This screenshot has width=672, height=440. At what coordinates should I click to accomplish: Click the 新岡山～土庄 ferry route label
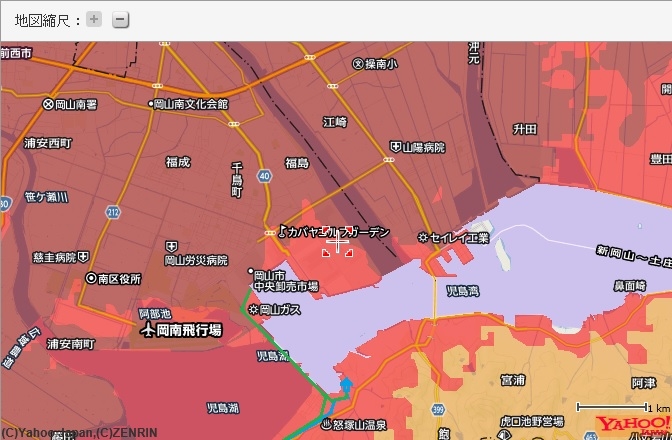[x=633, y=256]
